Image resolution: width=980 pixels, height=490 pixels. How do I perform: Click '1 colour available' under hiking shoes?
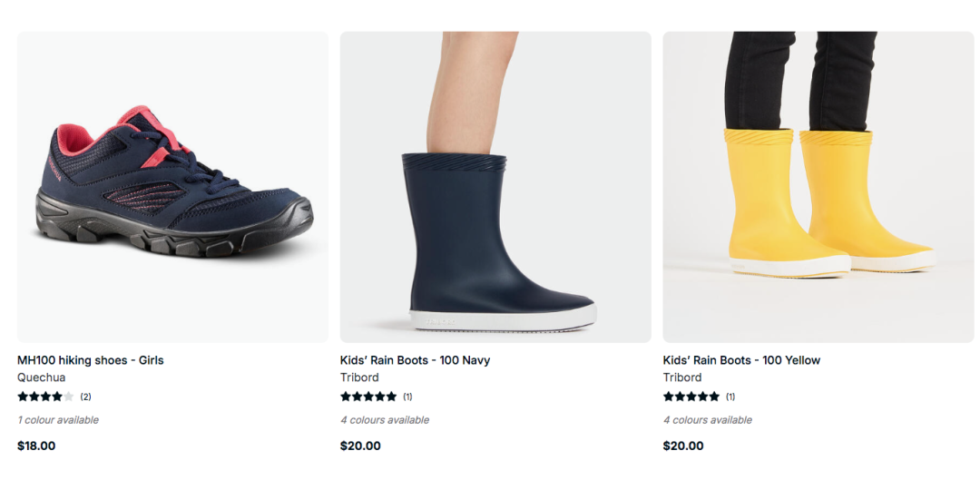58,420
